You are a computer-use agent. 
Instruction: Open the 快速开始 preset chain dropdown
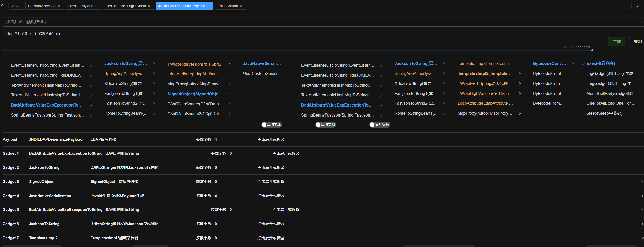click(321, 22)
